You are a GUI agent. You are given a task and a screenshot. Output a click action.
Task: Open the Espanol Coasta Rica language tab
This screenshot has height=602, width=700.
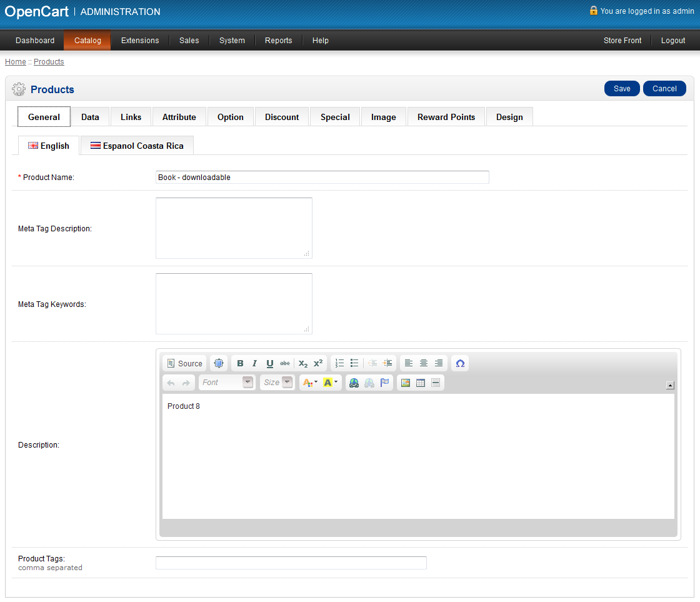pyautogui.click(x=137, y=146)
